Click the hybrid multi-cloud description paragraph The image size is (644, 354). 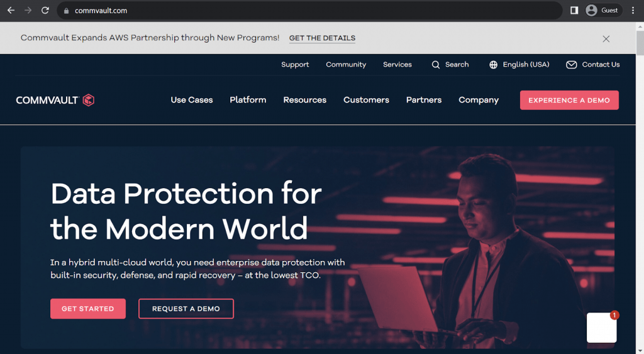coord(197,268)
